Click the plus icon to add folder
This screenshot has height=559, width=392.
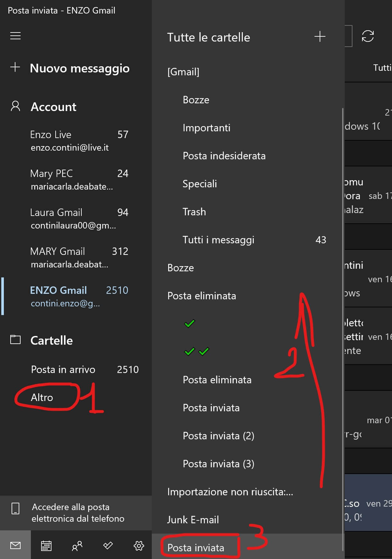pos(320,37)
